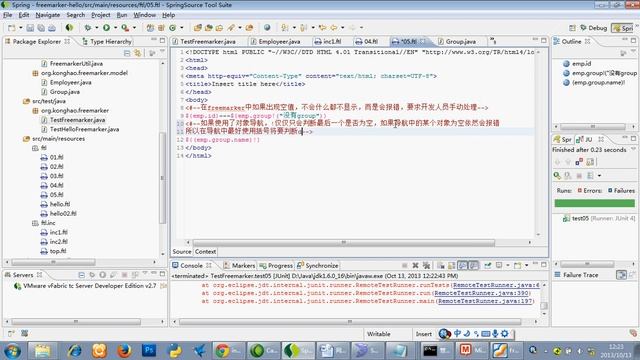
Task: Toggle Link with Editor in Package Explorer
Action: 138,53
